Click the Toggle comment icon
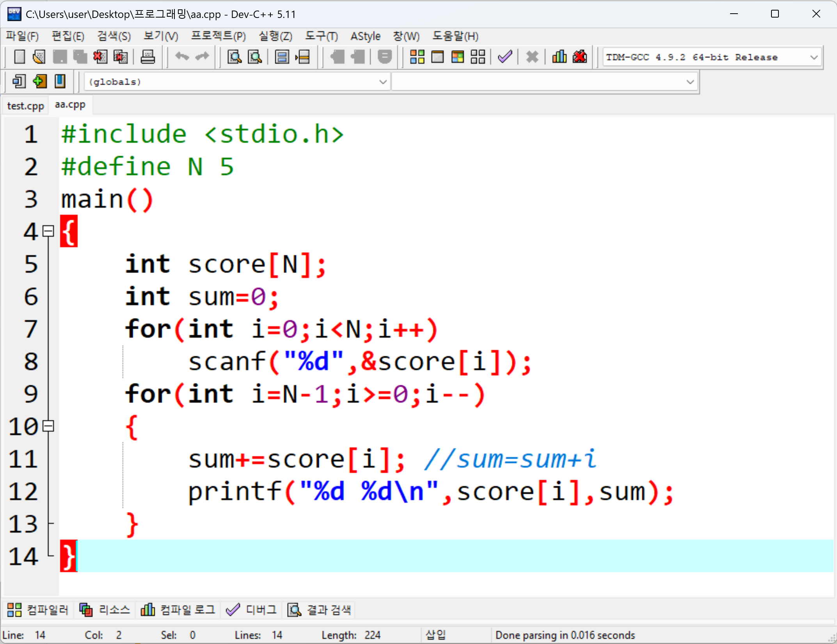The width and height of the screenshot is (837, 644). (x=385, y=57)
